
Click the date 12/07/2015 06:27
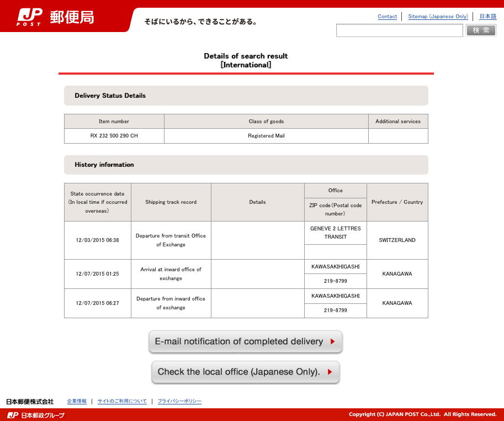click(97, 303)
